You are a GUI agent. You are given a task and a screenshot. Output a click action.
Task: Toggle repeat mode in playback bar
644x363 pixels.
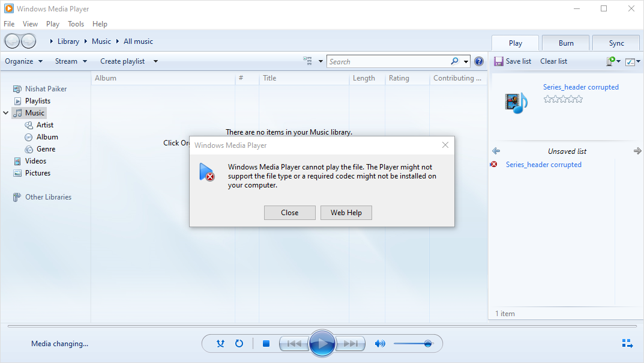tap(239, 344)
